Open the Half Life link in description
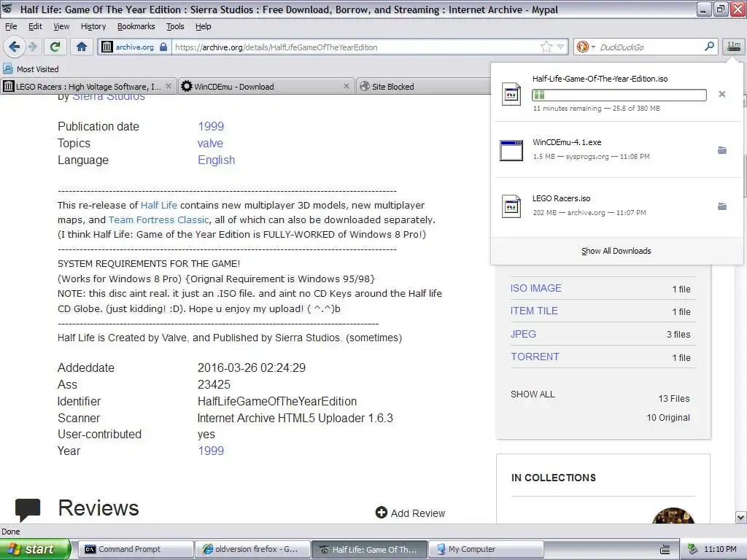The width and height of the screenshot is (747, 560). (x=158, y=205)
